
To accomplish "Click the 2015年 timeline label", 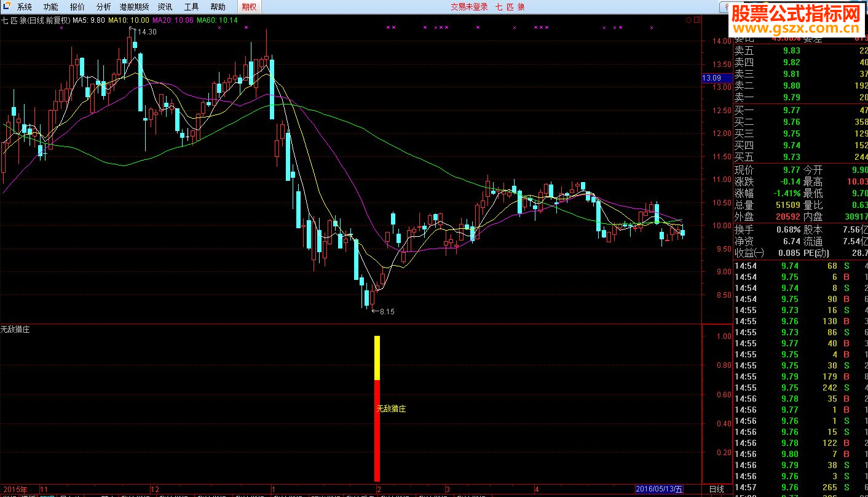I will tap(14, 489).
